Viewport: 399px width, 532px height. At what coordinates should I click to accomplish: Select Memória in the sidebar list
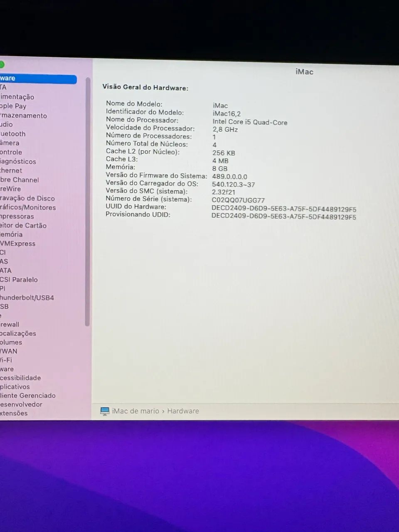pos(11,234)
